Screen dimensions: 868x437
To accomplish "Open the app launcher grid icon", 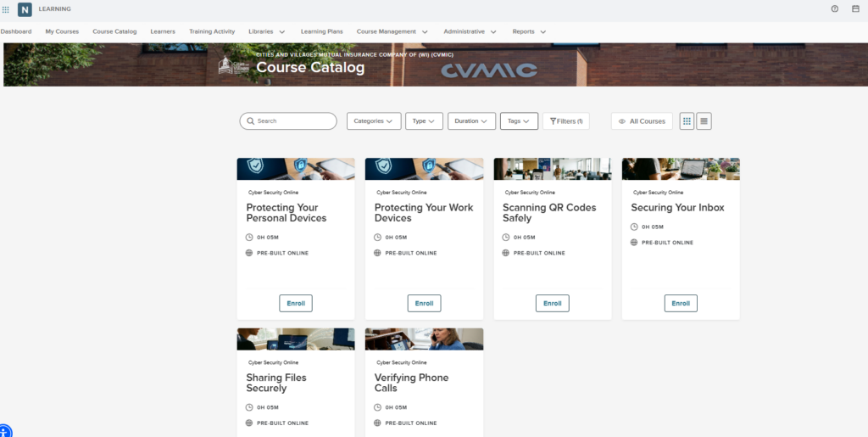I will pyautogui.click(x=6, y=9).
